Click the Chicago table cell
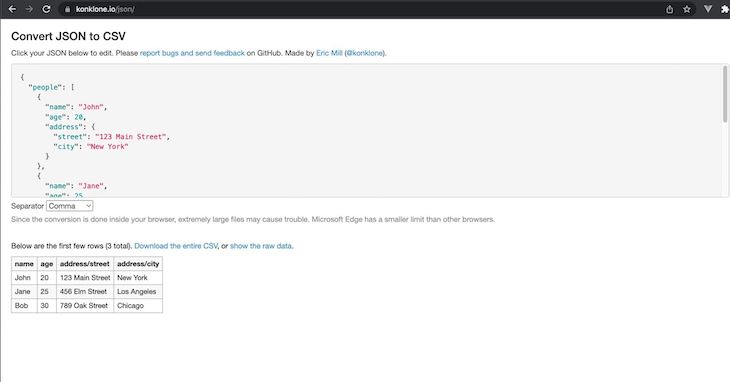 coord(138,306)
